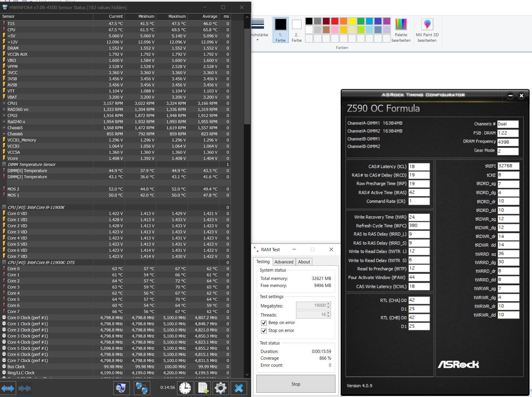Toggle the Stop on error checkbox
The height and width of the screenshot is (397, 532).
tap(264, 330)
